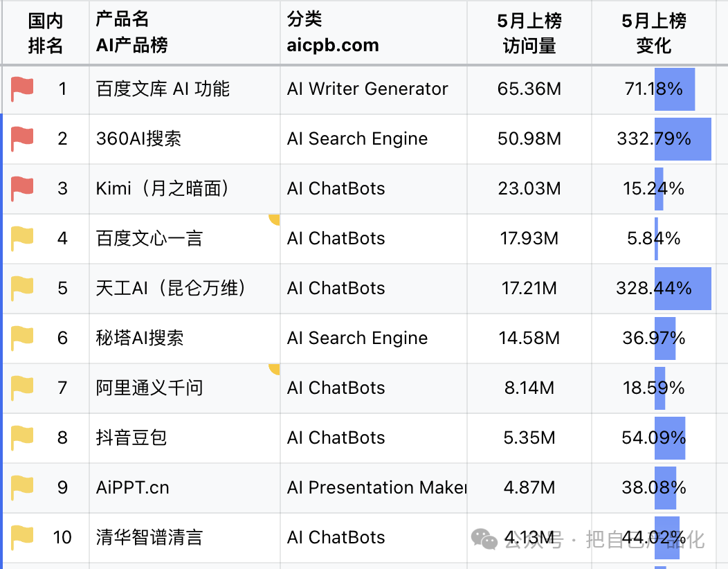Image resolution: width=728 pixels, height=569 pixels.
Task: Click the 50.98M visits cell
Action: pyautogui.click(x=529, y=139)
